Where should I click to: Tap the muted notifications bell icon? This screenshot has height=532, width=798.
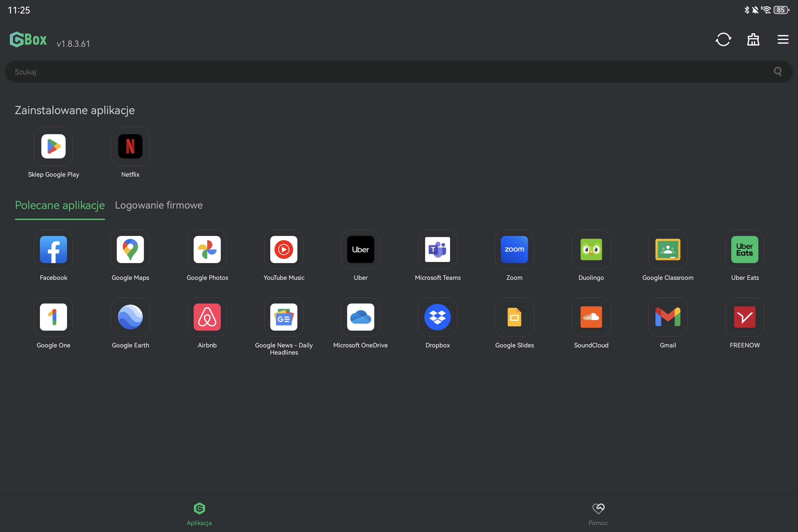[x=755, y=10]
